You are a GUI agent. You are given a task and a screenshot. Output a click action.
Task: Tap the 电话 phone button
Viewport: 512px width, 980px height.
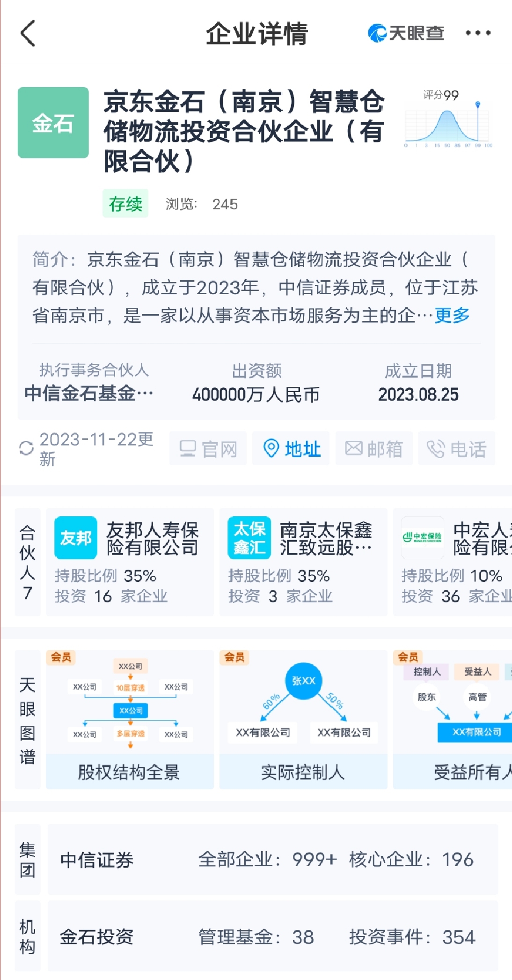pos(456,449)
